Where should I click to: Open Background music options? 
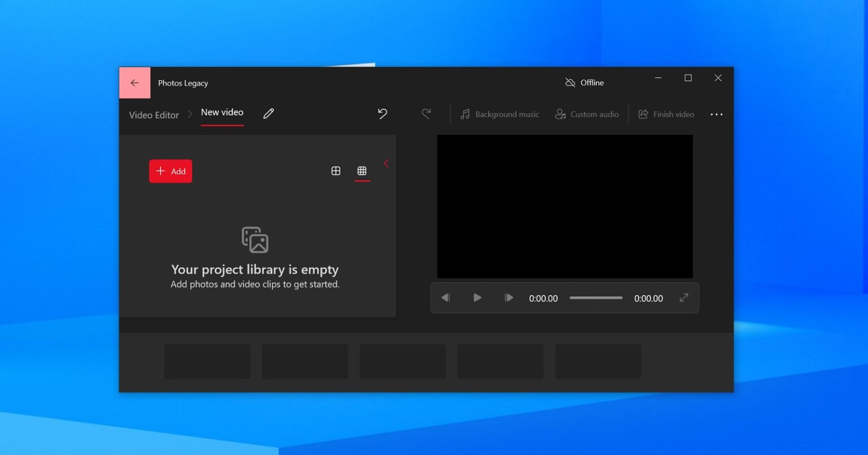click(x=499, y=114)
